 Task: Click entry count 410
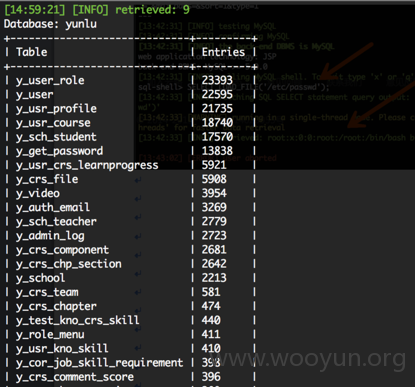click(211, 349)
